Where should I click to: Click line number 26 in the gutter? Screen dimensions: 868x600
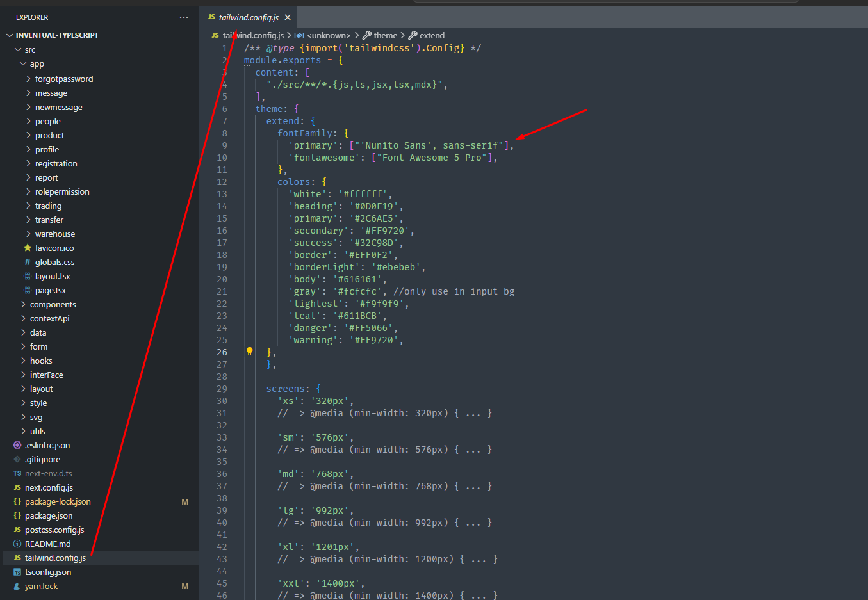click(x=222, y=352)
